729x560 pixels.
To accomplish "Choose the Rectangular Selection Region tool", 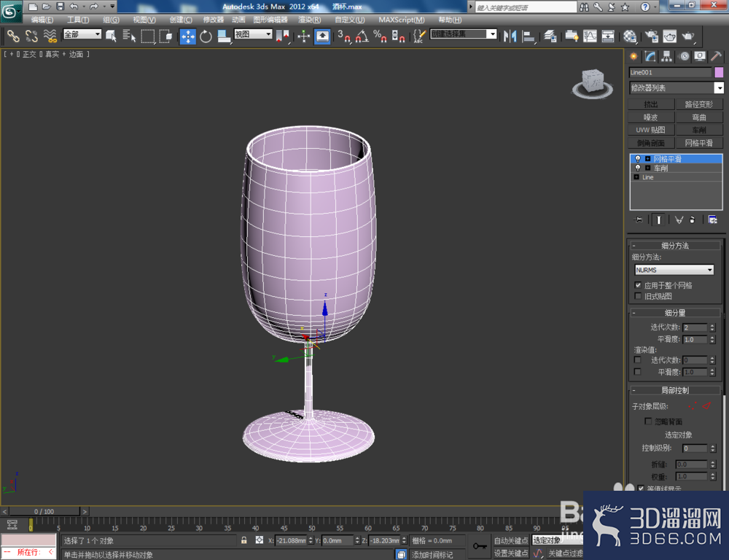I will click(147, 36).
